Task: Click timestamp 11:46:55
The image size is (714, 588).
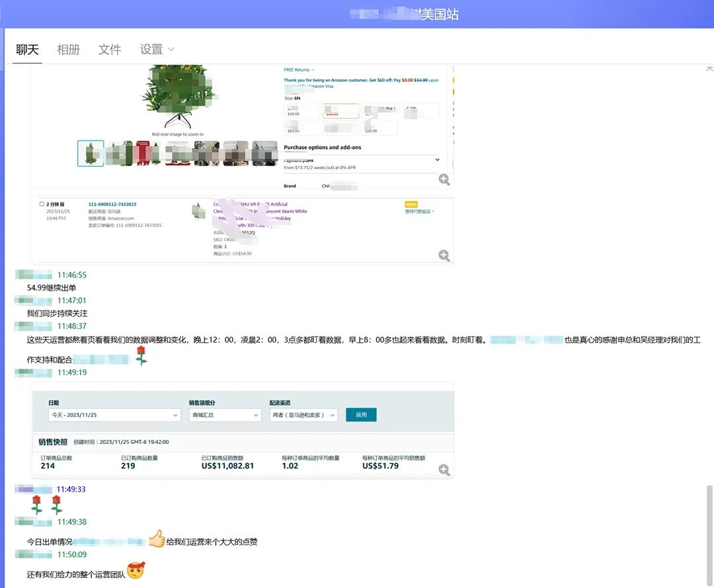Action: click(72, 275)
